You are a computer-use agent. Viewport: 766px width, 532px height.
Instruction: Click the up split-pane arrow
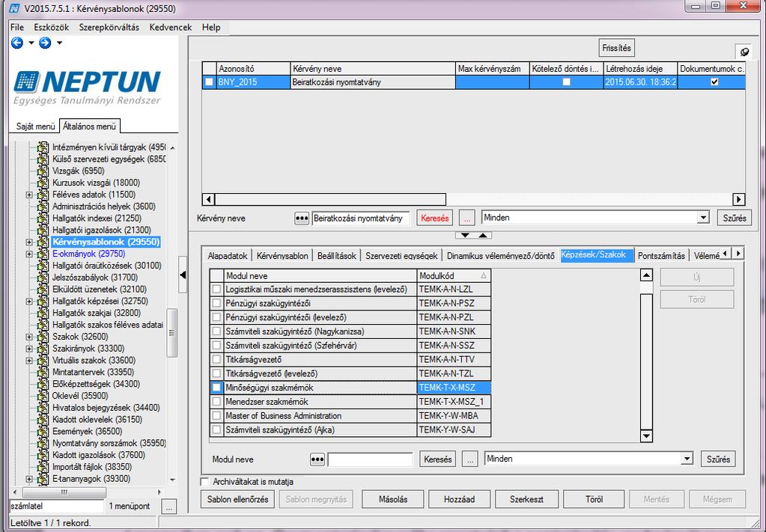pos(483,235)
